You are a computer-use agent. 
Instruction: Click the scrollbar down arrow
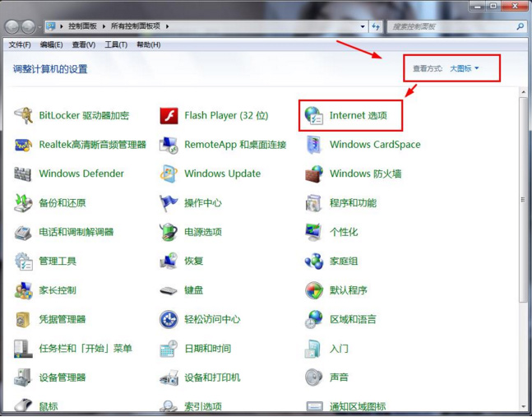coord(523,406)
